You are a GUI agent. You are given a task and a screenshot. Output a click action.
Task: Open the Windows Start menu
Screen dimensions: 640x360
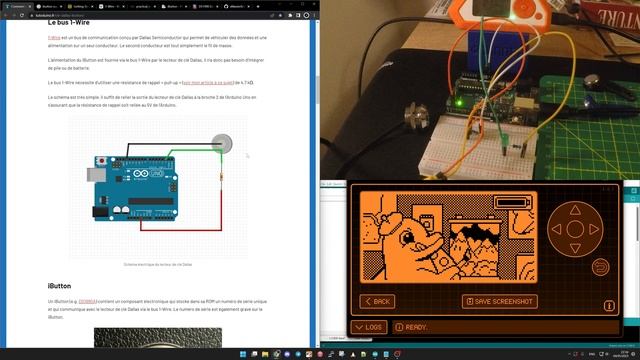pos(243,354)
